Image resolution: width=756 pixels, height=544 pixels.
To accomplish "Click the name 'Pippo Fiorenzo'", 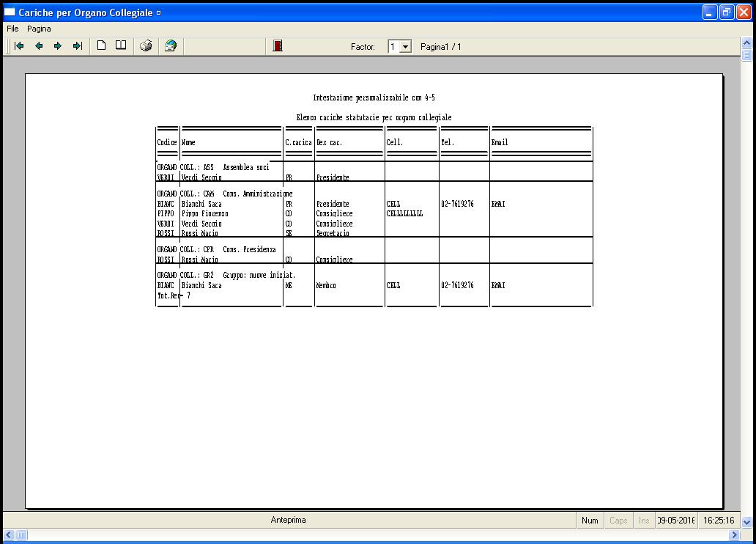I will click(205, 213).
